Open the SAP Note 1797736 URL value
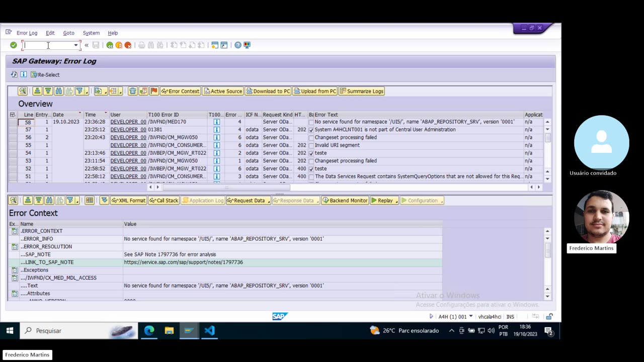Viewport: 644px width, 362px height. pyautogui.click(x=183, y=262)
